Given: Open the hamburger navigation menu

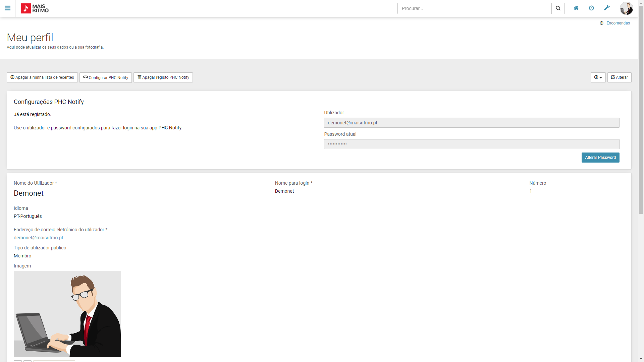Looking at the screenshot, I should coord(7,8).
